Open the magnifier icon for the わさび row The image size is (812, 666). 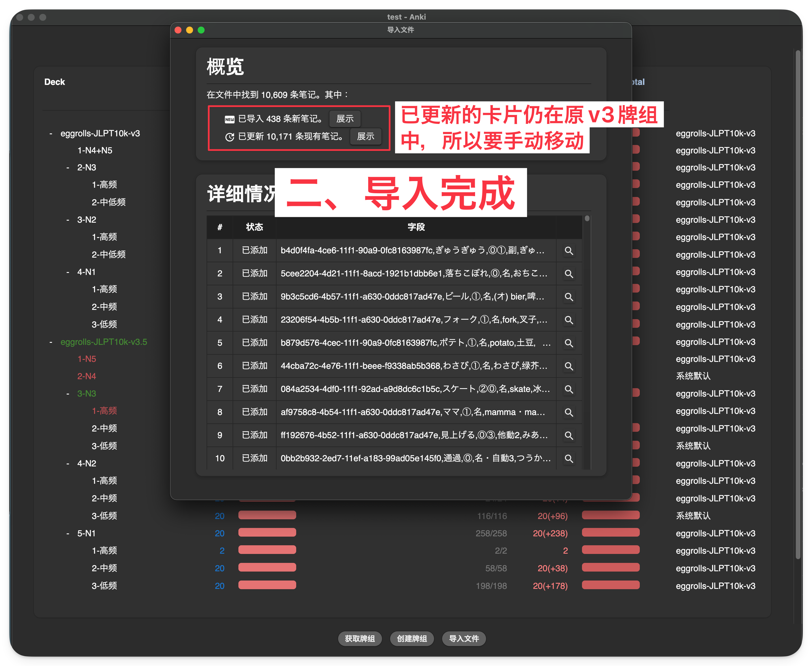click(569, 366)
